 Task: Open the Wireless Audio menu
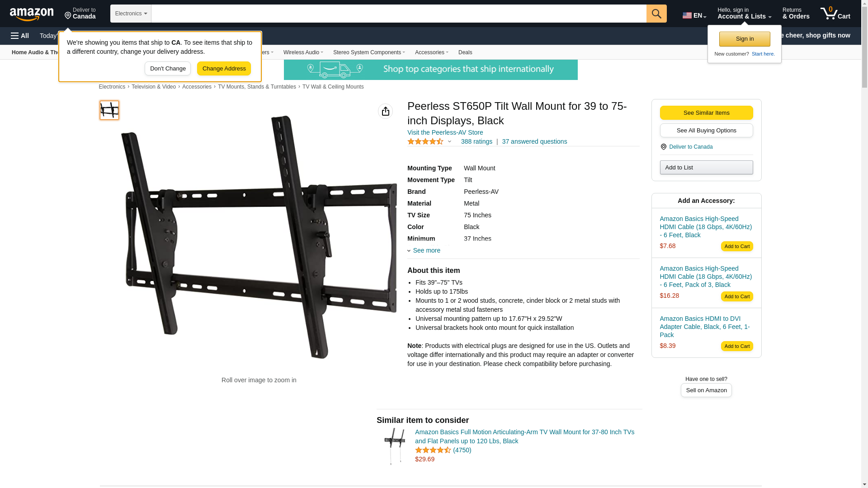(x=303, y=52)
